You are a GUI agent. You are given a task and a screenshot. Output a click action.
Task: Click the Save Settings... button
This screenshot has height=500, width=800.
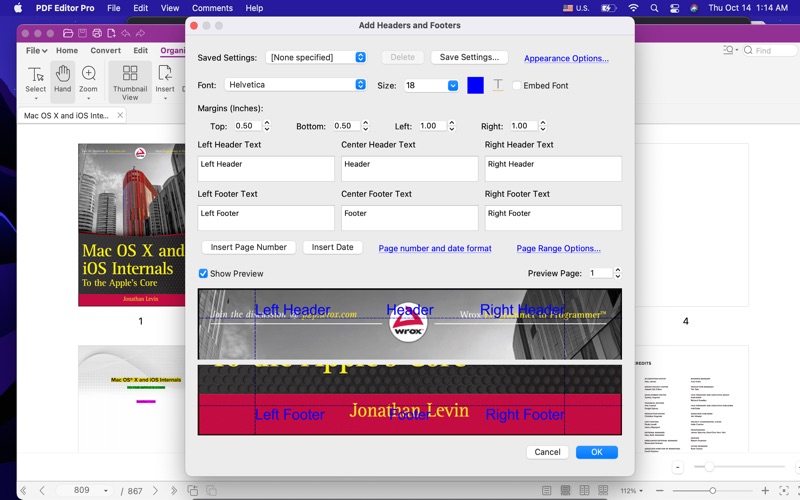(469, 57)
